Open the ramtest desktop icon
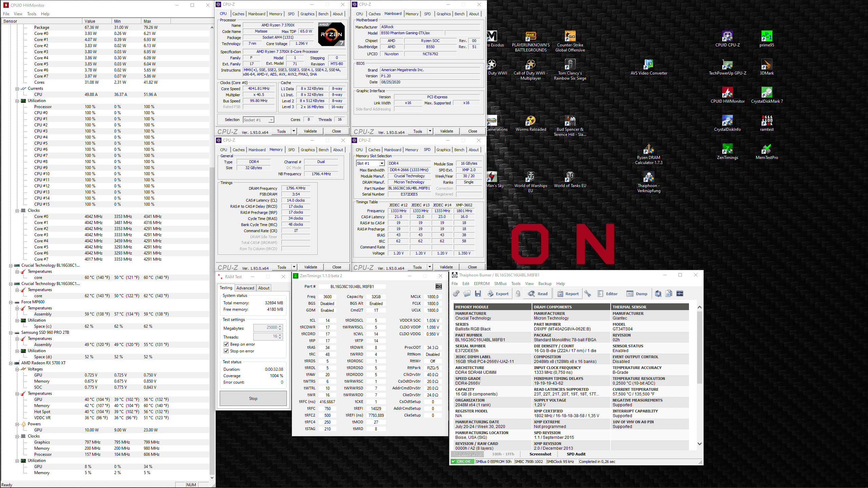The image size is (868, 488). tap(767, 123)
